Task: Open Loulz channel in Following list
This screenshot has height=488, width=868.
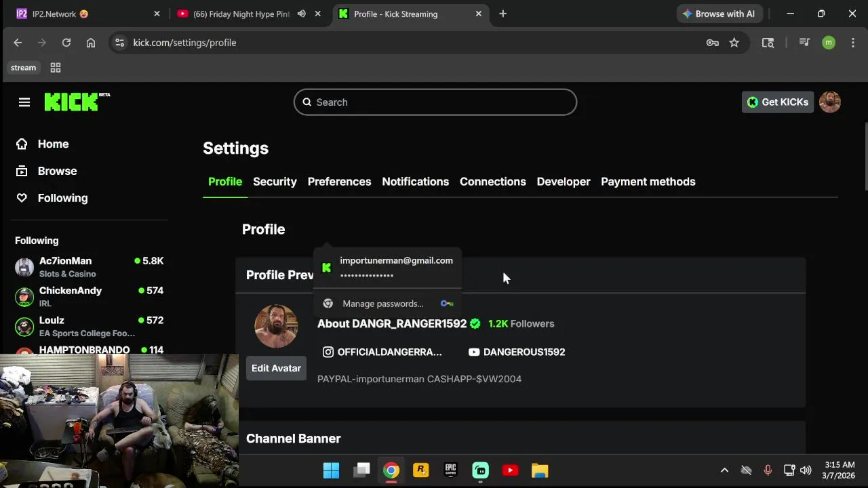Action: pyautogui.click(x=89, y=327)
